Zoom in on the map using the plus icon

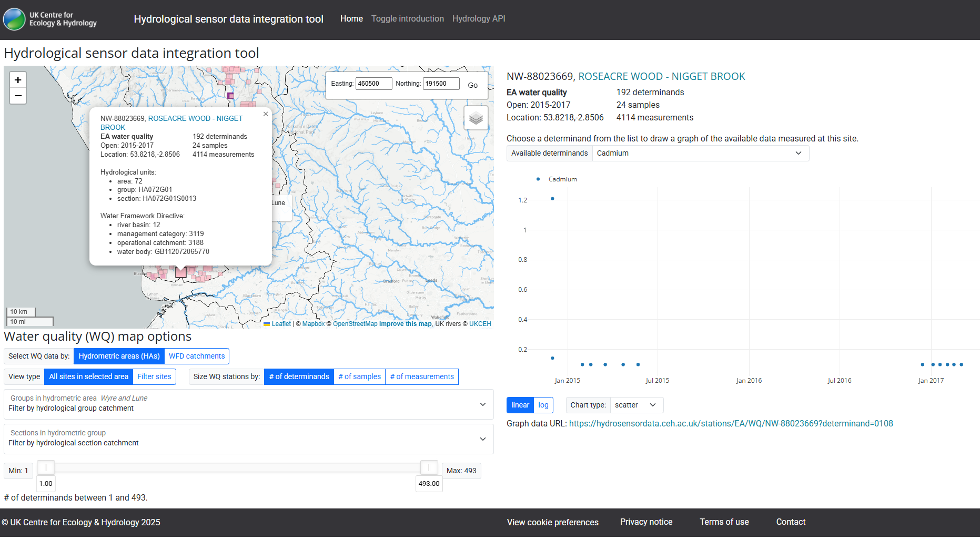pyautogui.click(x=17, y=79)
